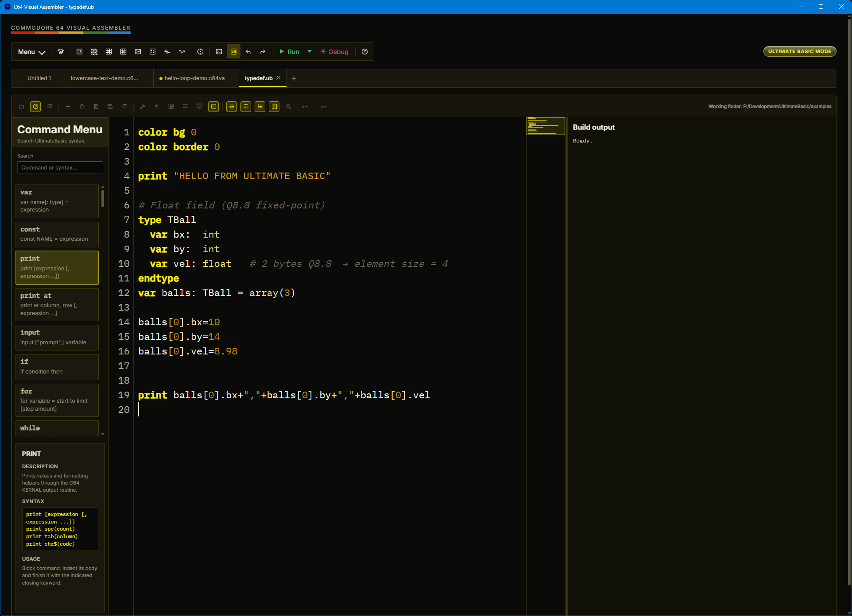852x616 pixels.
Task: Undo the last edit
Action: pos(248,52)
